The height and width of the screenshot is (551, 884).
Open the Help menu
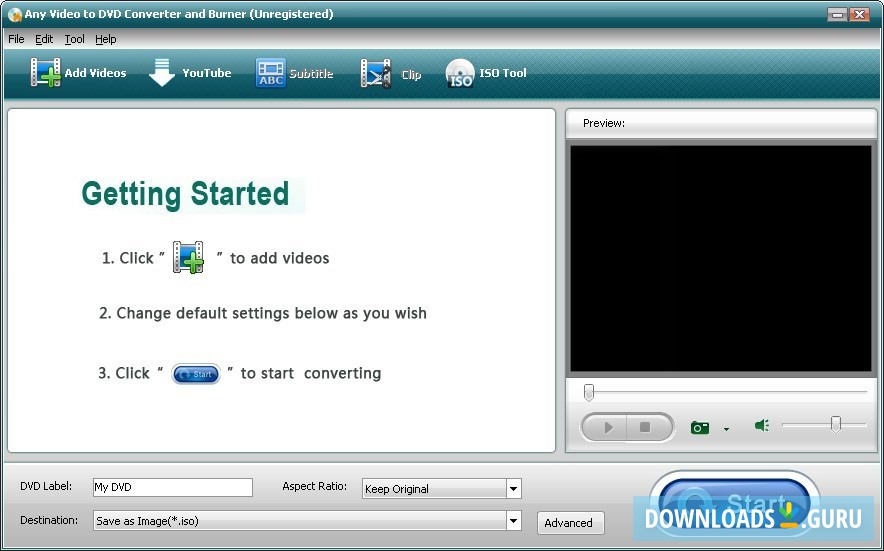(105, 39)
